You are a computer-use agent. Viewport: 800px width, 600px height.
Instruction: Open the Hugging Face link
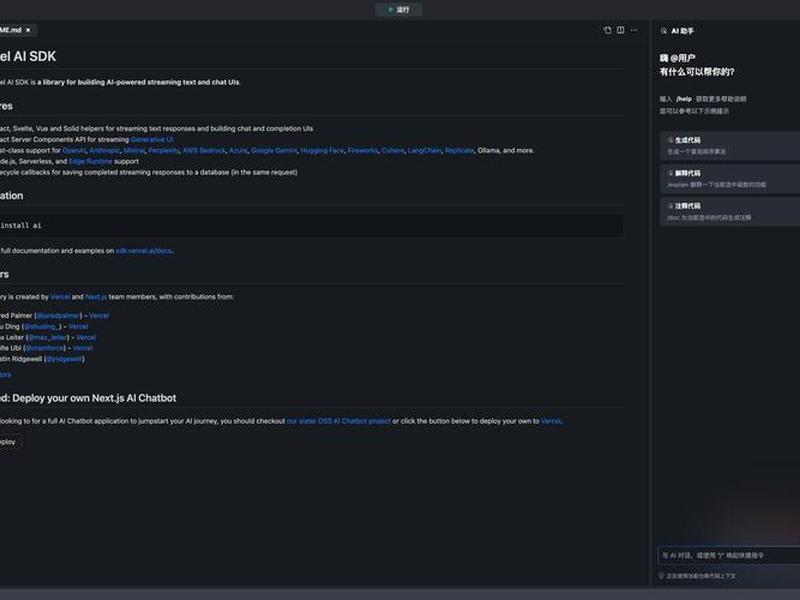coord(322,151)
